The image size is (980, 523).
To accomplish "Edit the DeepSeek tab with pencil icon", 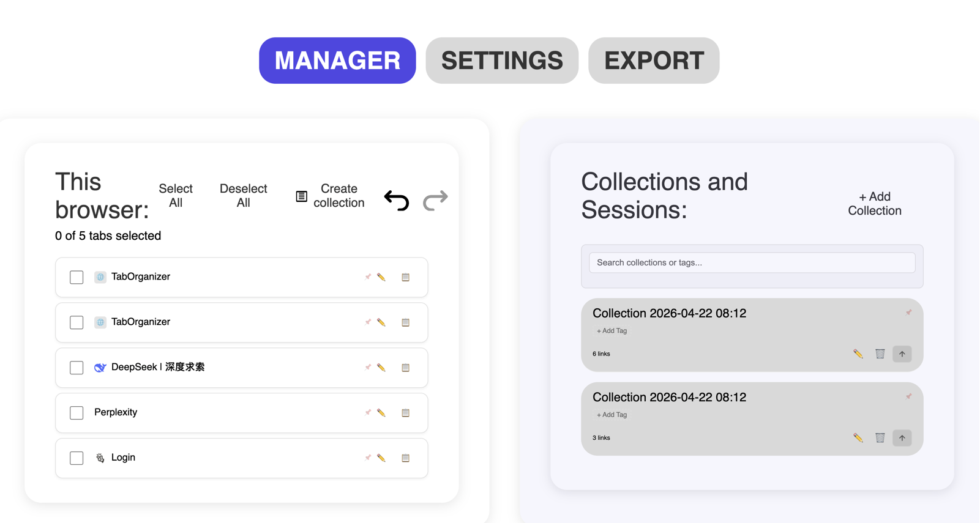I will tap(381, 368).
